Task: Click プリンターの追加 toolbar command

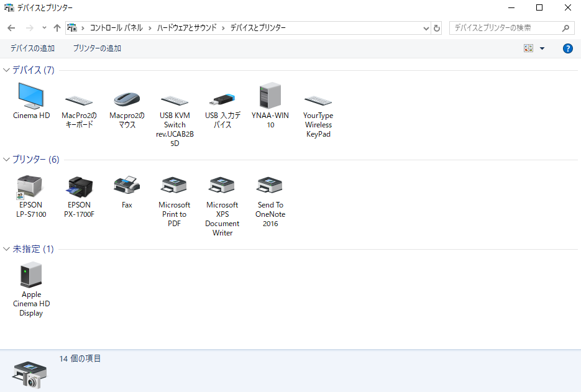Action: point(97,48)
